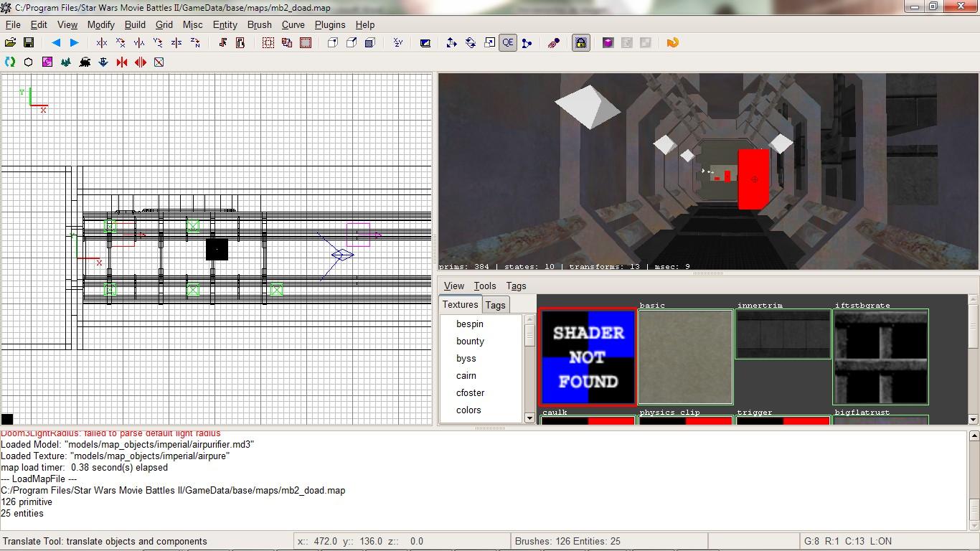Apply CSG Subtract to the selection
Viewport: 980px width, 551px height.
(268, 43)
